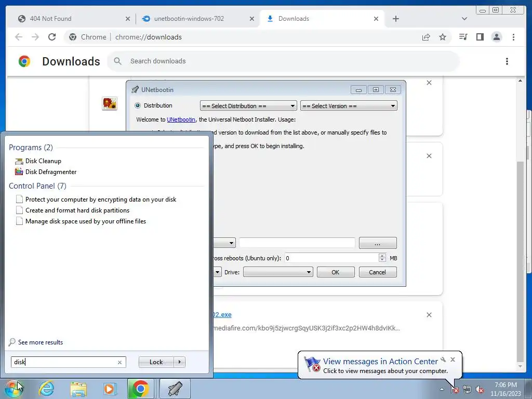532x399 pixels.
Task: Switch to UNetbootin taskbar button
Action: coord(175,389)
